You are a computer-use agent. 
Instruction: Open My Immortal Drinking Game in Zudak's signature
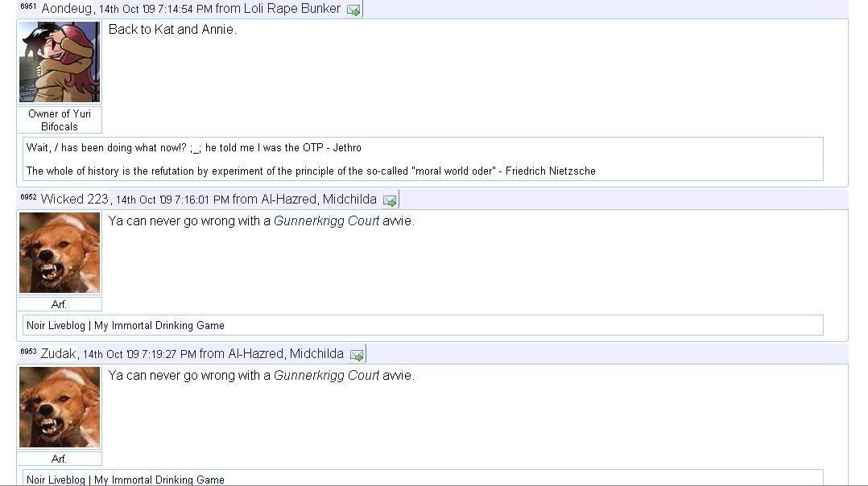tap(159, 480)
